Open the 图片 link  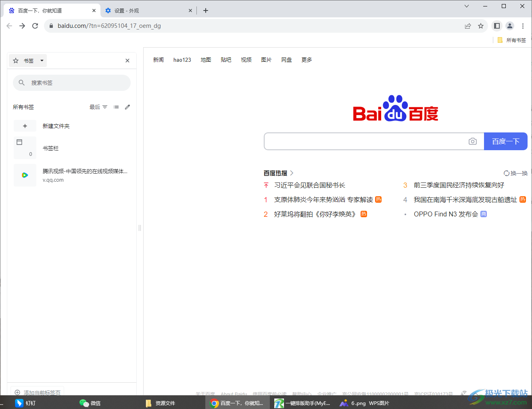(x=267, y=60)
